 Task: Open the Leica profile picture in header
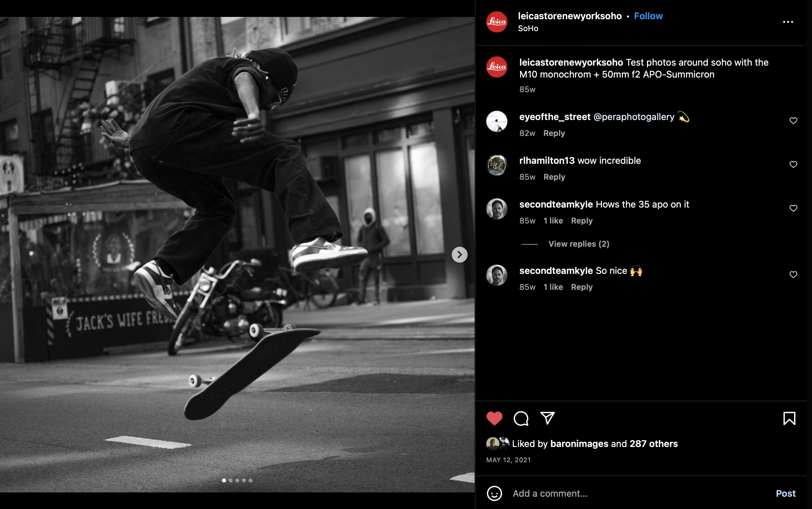coord(496,22)
